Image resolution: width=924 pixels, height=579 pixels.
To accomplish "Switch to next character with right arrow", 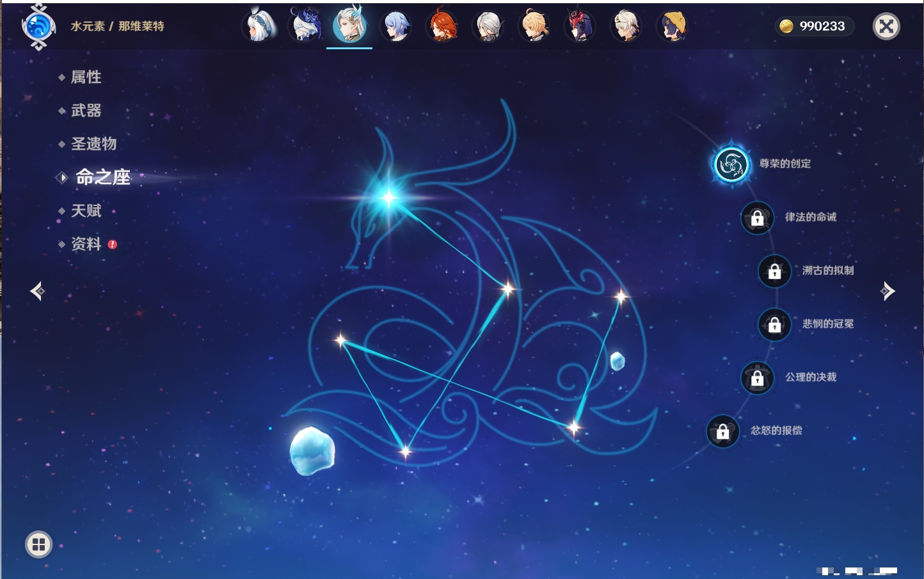I will tap(887, 291).
